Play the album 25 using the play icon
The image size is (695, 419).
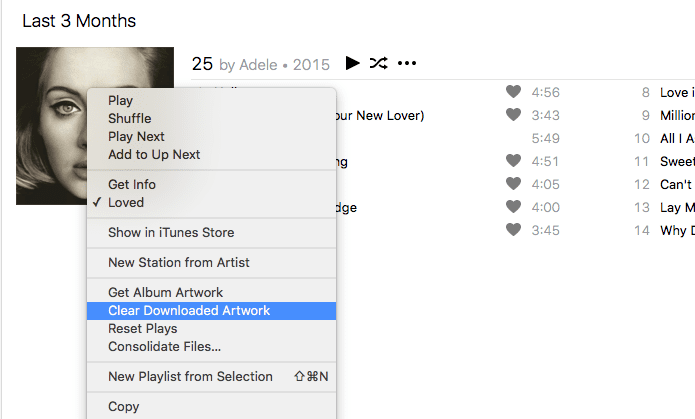[x=352, y=63]
